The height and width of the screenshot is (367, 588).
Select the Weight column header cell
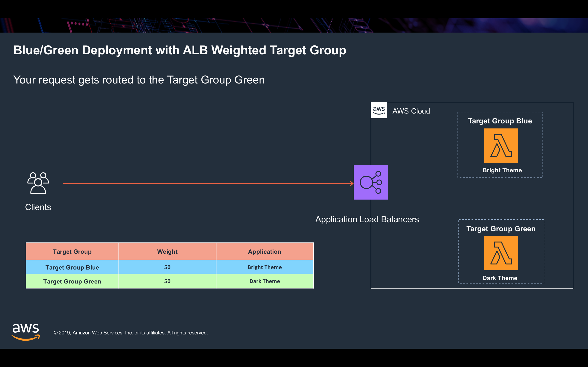pyautogui.click(x=167, y=252)
